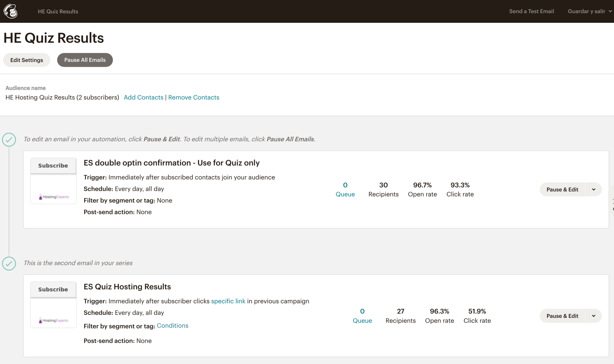Image resolution: width=614 pixels, height=364 pixels.
Task: Pause & Edit the ES Quiz Hosting Results email
Action: pos(562,316)
